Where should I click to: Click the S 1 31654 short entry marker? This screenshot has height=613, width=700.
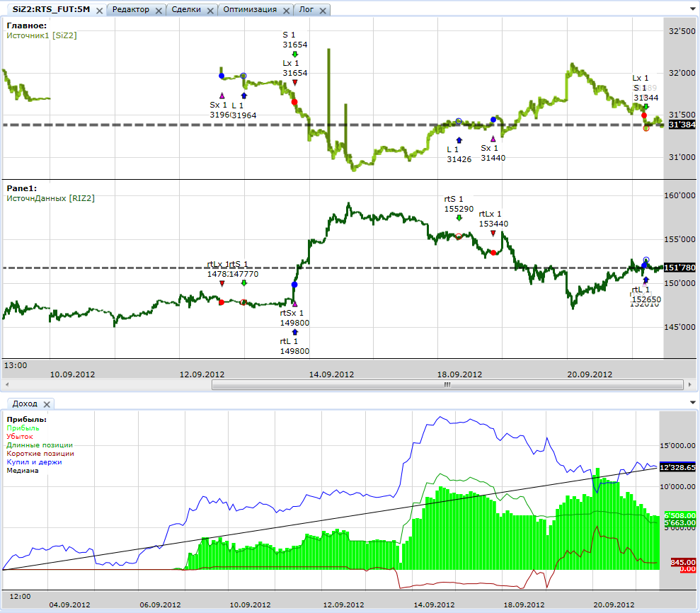(294, 55)
